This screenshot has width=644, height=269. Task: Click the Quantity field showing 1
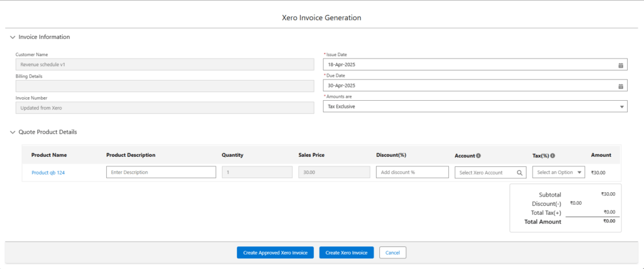click(x=257, y=173)
